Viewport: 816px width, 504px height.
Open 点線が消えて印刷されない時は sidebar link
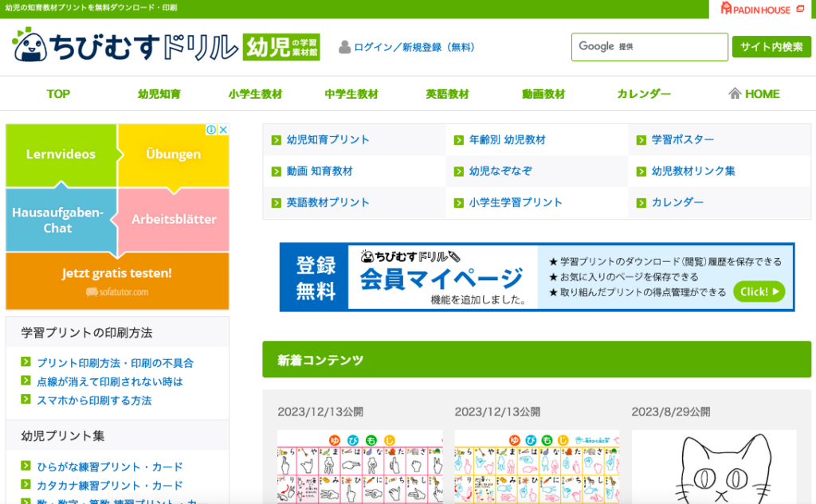110,381
